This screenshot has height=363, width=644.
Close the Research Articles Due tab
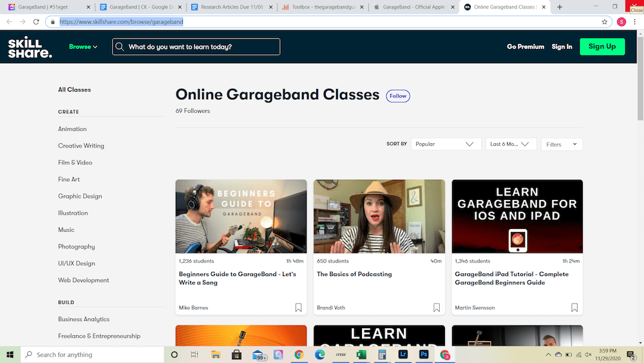click(270, 7)
